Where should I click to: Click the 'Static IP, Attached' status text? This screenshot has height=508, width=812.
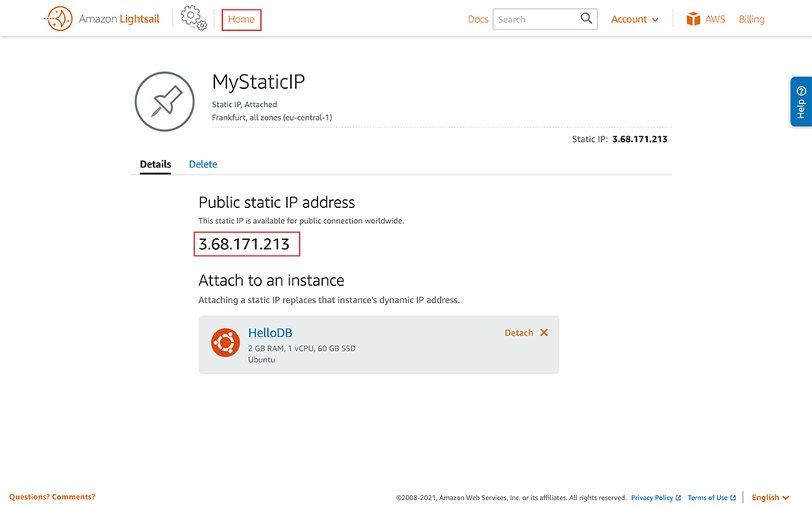point(244,104)
